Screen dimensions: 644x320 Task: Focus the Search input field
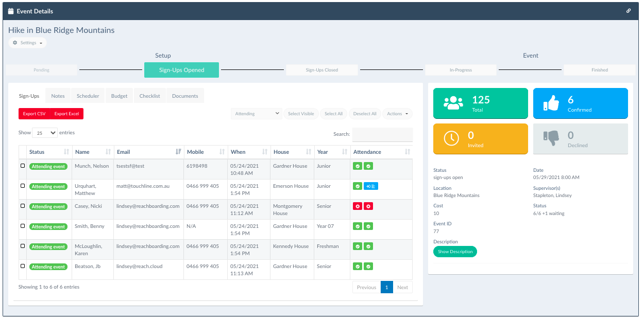click(x=382, y=134)
